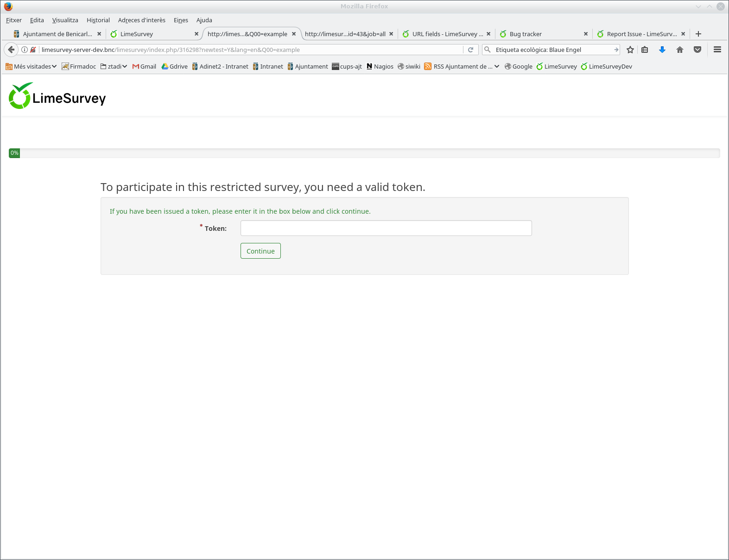Click the search magnifier icon
Screen dimensions: 729x560
[x=488, y=50]
